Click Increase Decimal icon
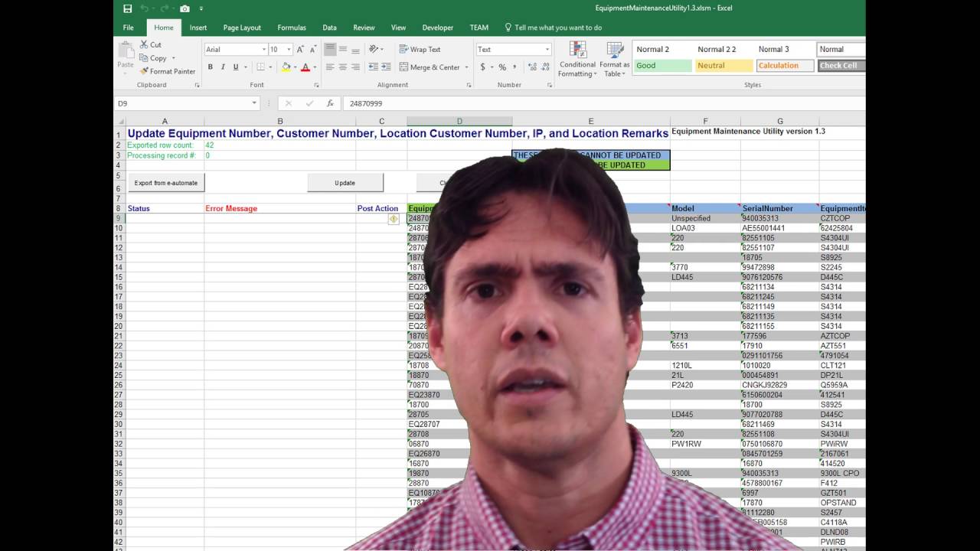Screen dimensions: 980x551 pos(531,67)
